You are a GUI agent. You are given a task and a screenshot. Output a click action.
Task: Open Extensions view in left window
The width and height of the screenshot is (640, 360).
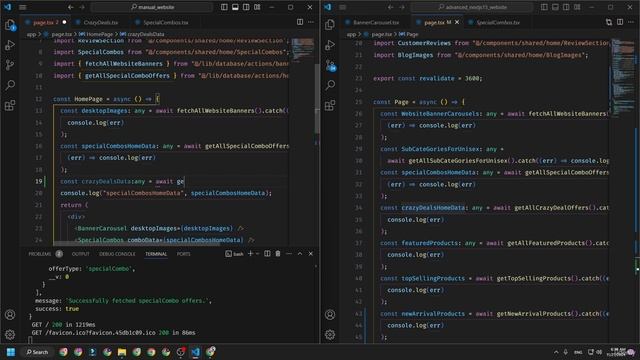pos(10,105)
